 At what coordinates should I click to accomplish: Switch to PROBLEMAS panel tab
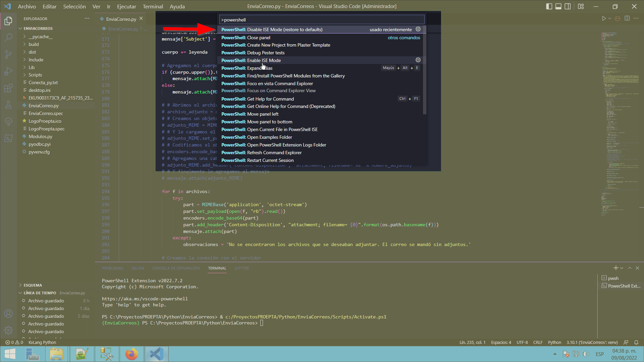[x=112, y=268]
